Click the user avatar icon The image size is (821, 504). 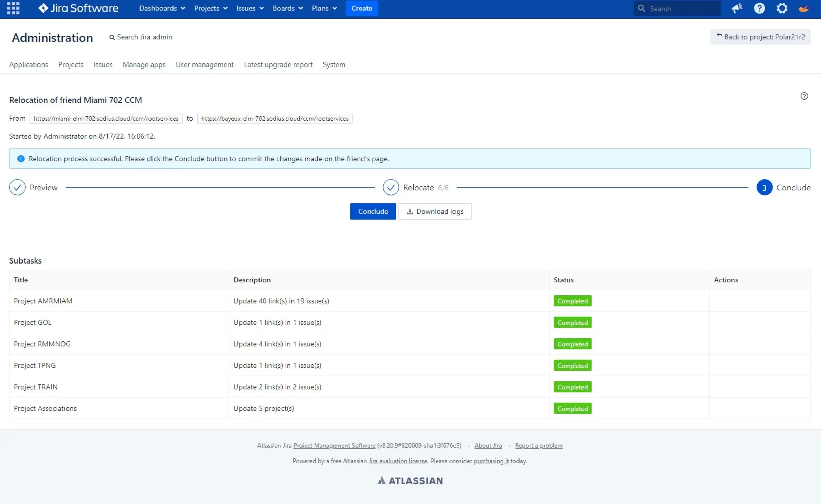coord(805,8)
